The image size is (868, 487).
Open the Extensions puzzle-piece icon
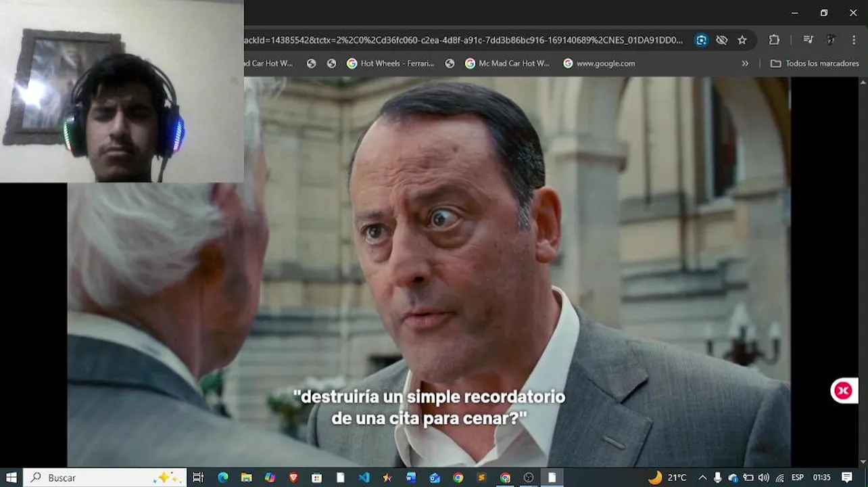775,40
